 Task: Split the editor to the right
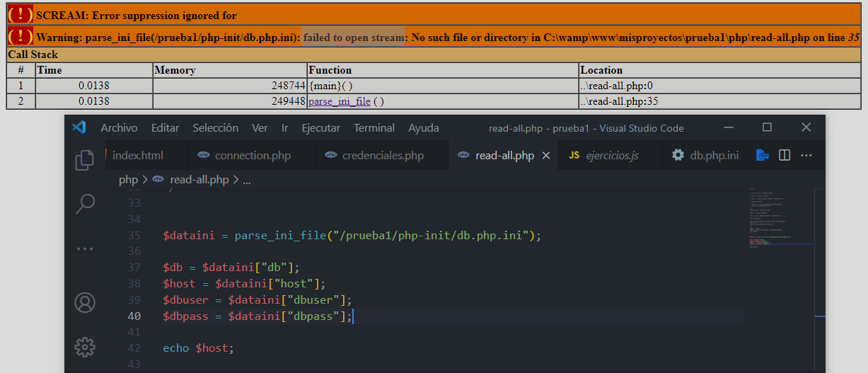(x=784, y=155)
